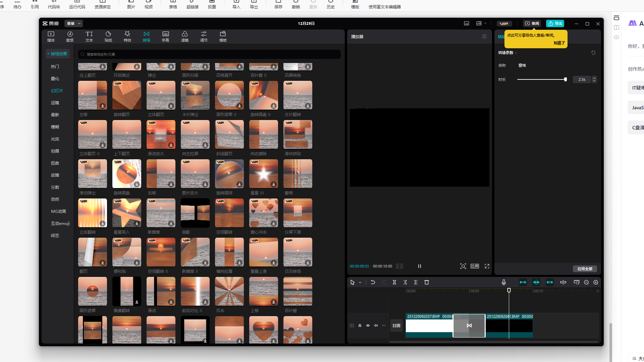Image resolution: width=644 pixels, height=362 pixels.
Task: Reset transition parameters with circular arrow
Action: click(593, 53)
